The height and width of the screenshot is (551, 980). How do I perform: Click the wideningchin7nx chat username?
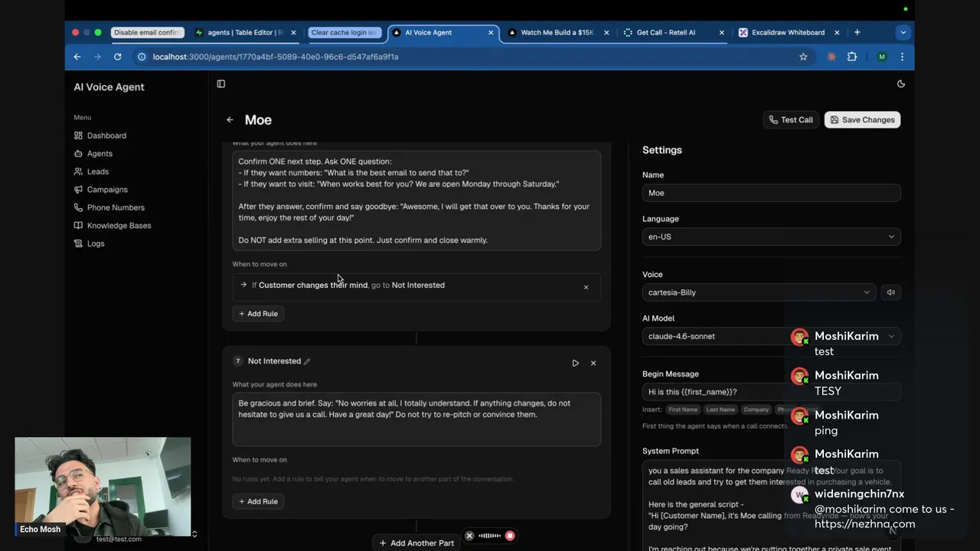(x=859, y=494)
